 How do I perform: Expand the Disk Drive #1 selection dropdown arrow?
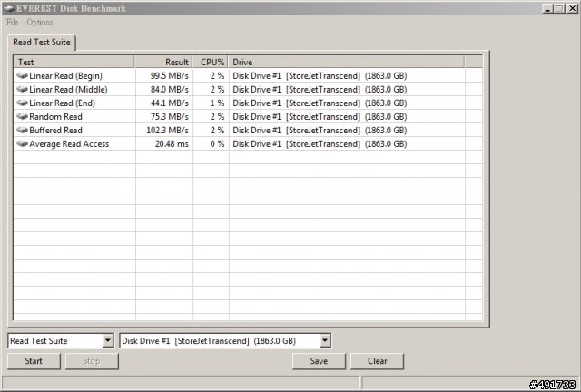pos(325,340)
